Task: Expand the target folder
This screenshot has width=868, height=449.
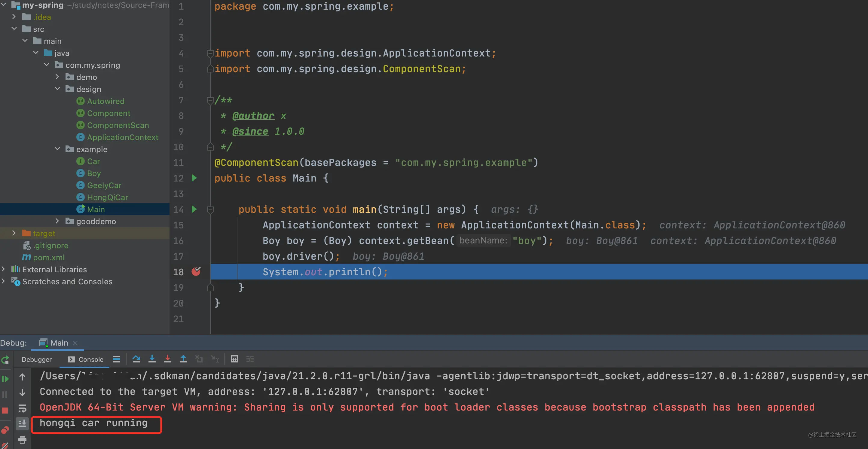Action: pyautogui.click(x=14, y=233)
